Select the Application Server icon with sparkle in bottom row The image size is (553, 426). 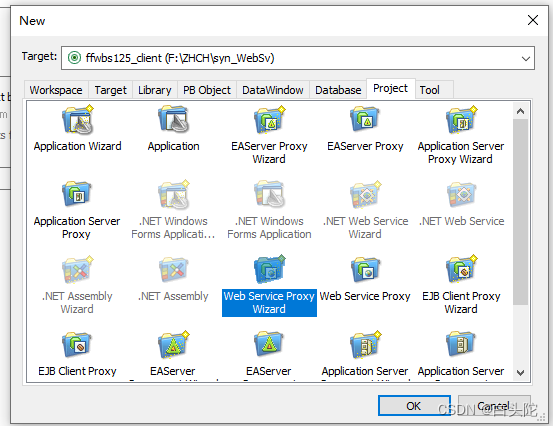click(x=365, y=345)
